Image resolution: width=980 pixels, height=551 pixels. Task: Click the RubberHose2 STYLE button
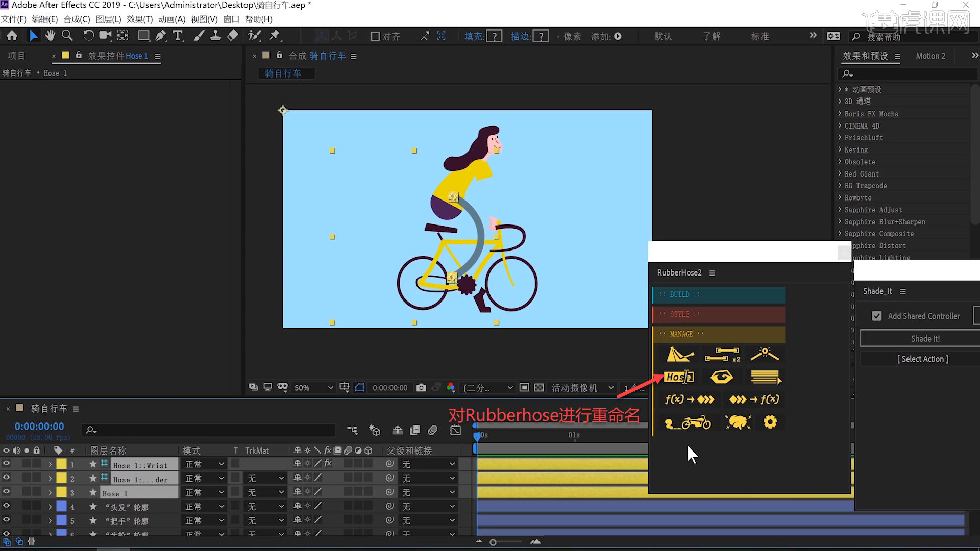pos(718,314)
